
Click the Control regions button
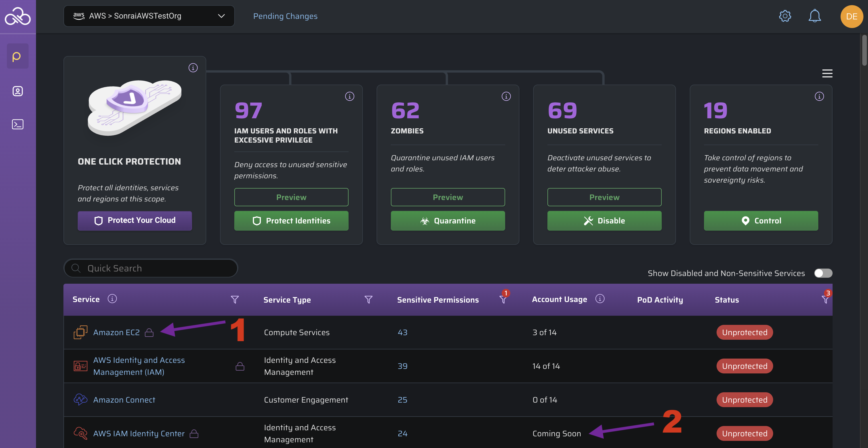761,221
